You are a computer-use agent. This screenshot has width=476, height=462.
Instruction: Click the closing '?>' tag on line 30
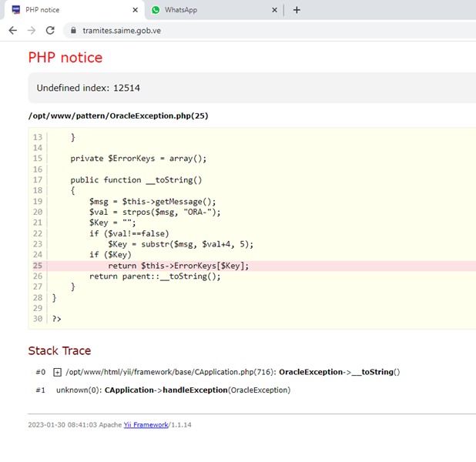tap(57, 319)
